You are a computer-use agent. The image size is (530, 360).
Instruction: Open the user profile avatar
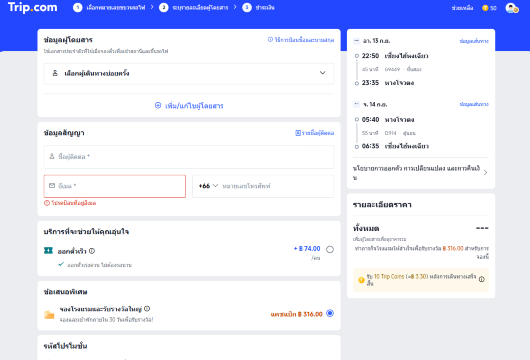click(512, 8)
